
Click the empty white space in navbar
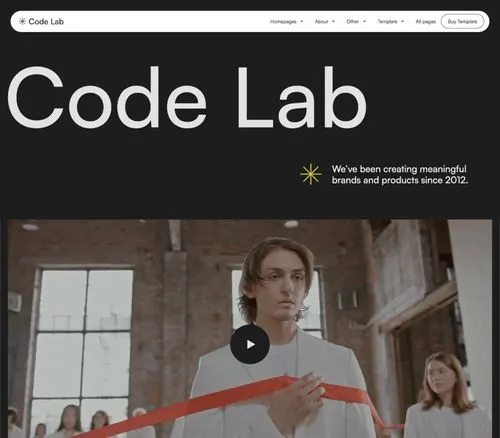(167, 22)
